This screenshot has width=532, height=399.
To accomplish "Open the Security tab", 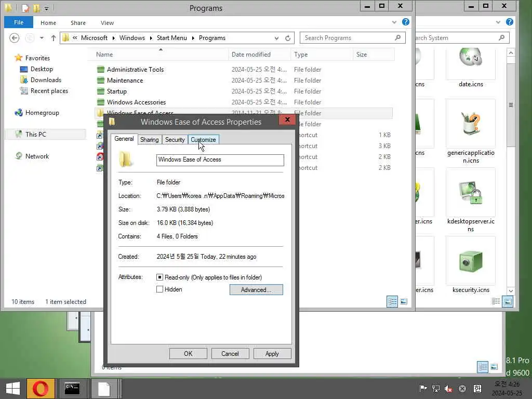I will click(x=175, y=139).
